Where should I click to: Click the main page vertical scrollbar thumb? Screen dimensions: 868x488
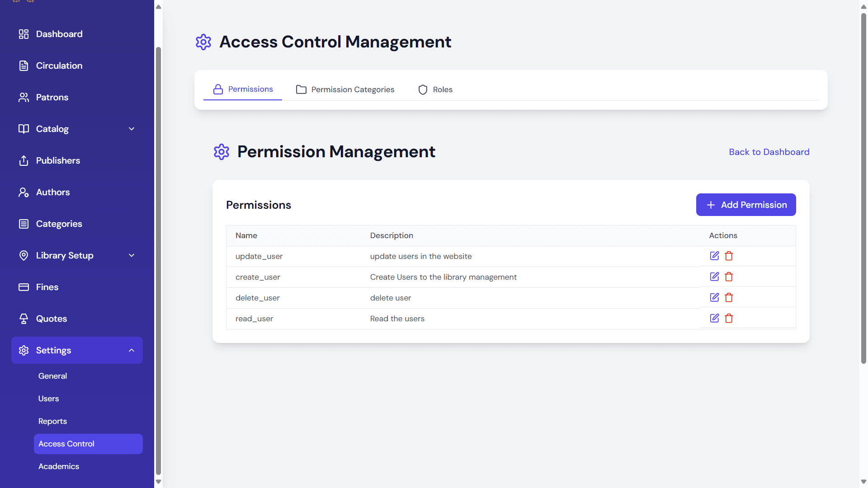pos(863,188)
